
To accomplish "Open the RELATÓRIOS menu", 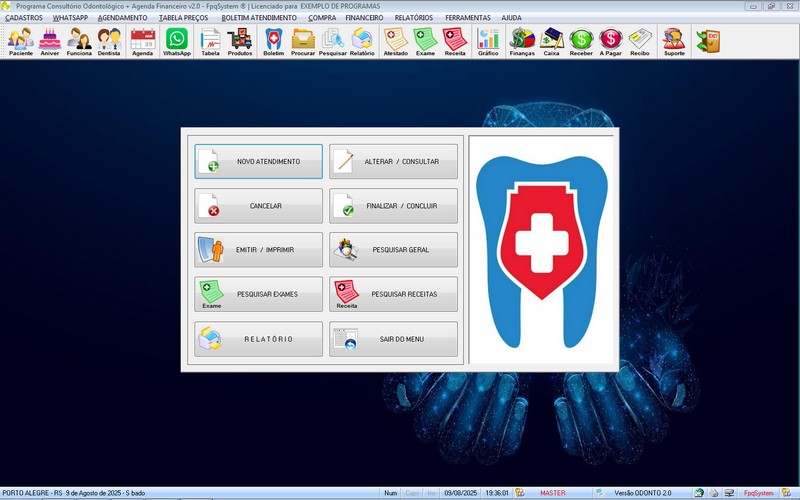I will (414, 18).
